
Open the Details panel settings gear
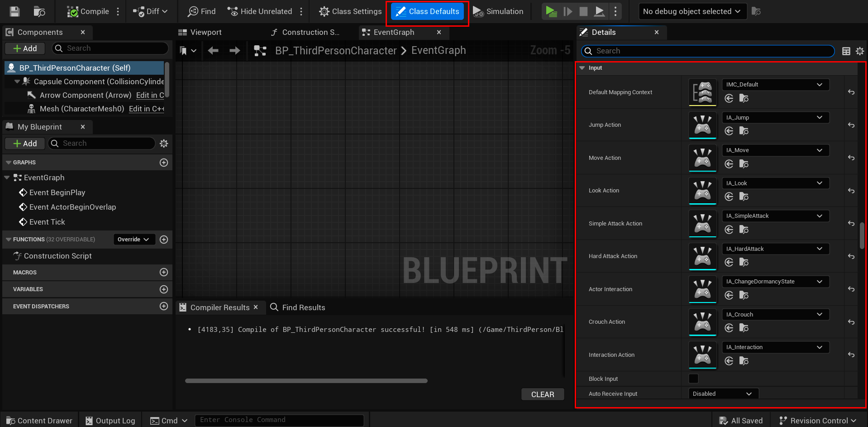[x=860, y=51]
